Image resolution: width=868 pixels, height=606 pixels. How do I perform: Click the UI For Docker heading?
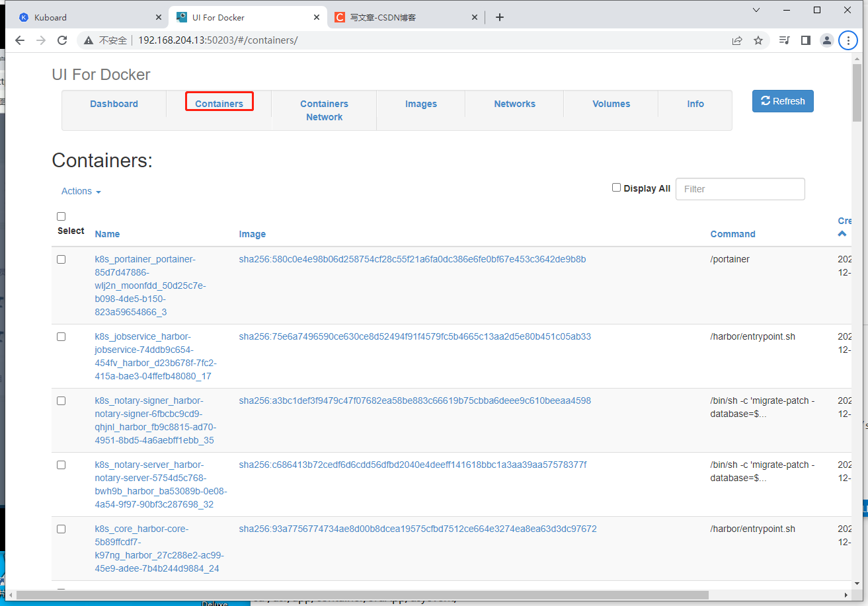point(101,75)
